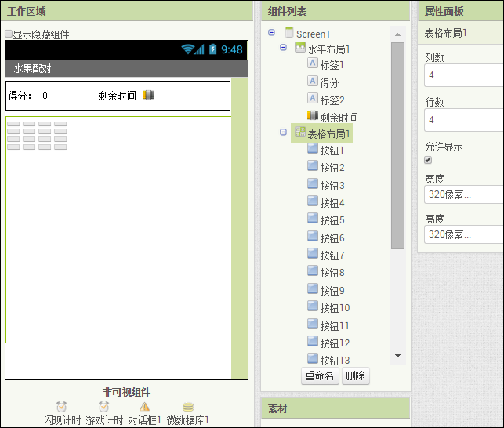Click the 重命名 rename button
The image size is (504, 428).
pos(320,375)
